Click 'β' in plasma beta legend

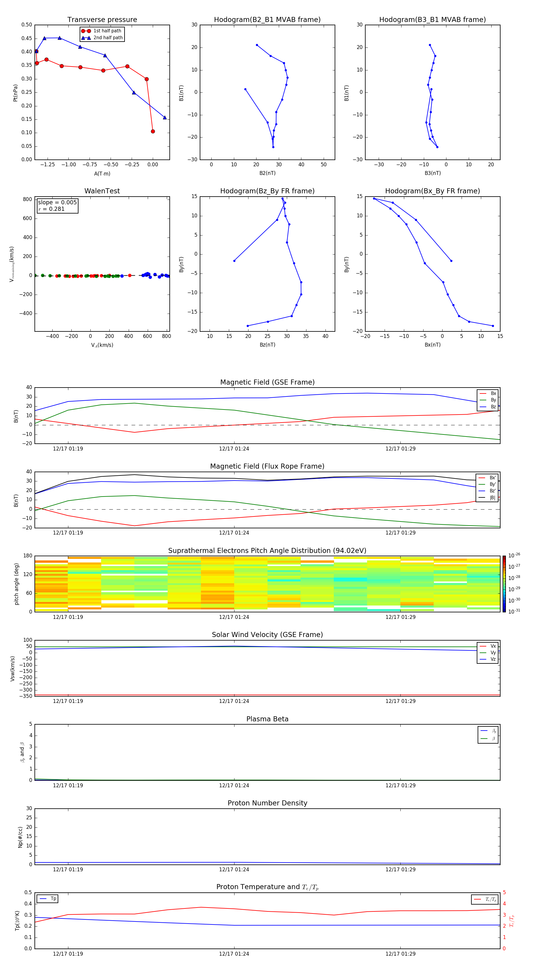click(493, 739)
